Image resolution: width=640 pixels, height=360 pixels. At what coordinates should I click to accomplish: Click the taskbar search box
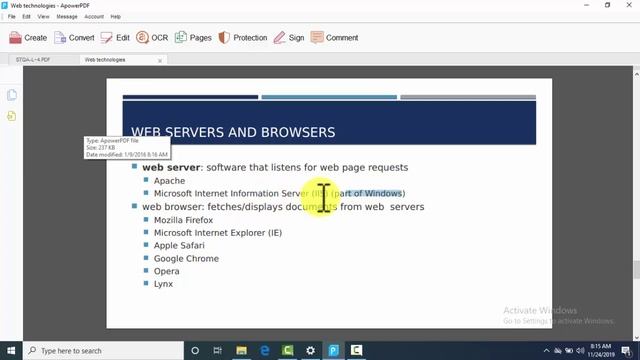pyautogui.click(x=103, y=351)
